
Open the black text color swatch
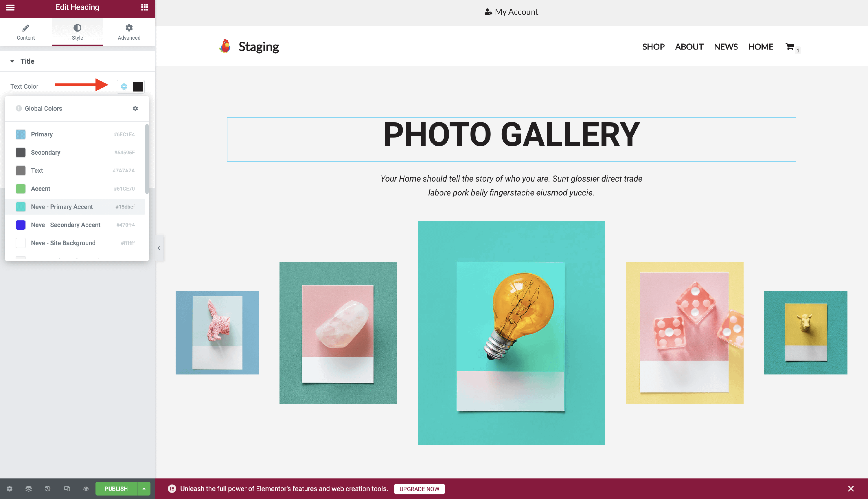[x=138, y=86]
